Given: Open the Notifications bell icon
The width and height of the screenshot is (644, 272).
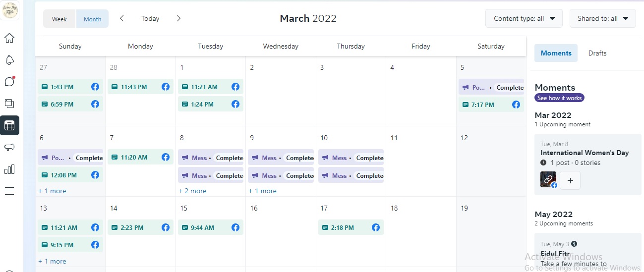Looking at the screenshot, I should (9, 60).
